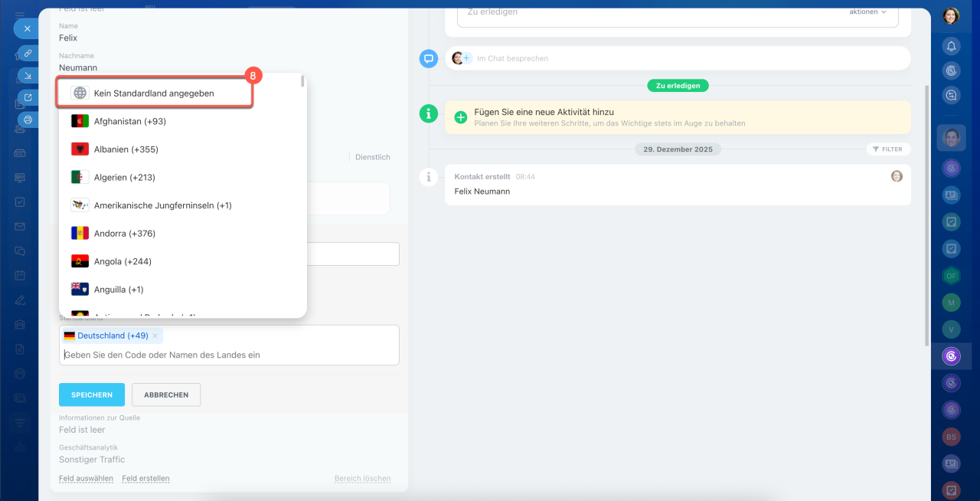
Task: Click the timeline vertical scrollbar
Action: pyautogui.click(x=928, y=214)
